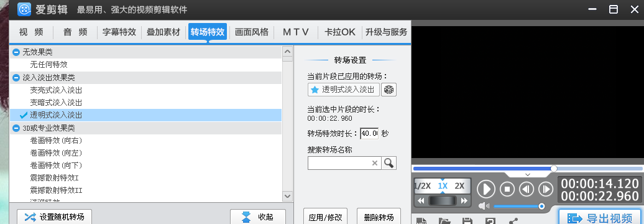This screenshot has height=224, width=644.
Task: Switch to 叠加素材 tab
Action: [163, 32]
